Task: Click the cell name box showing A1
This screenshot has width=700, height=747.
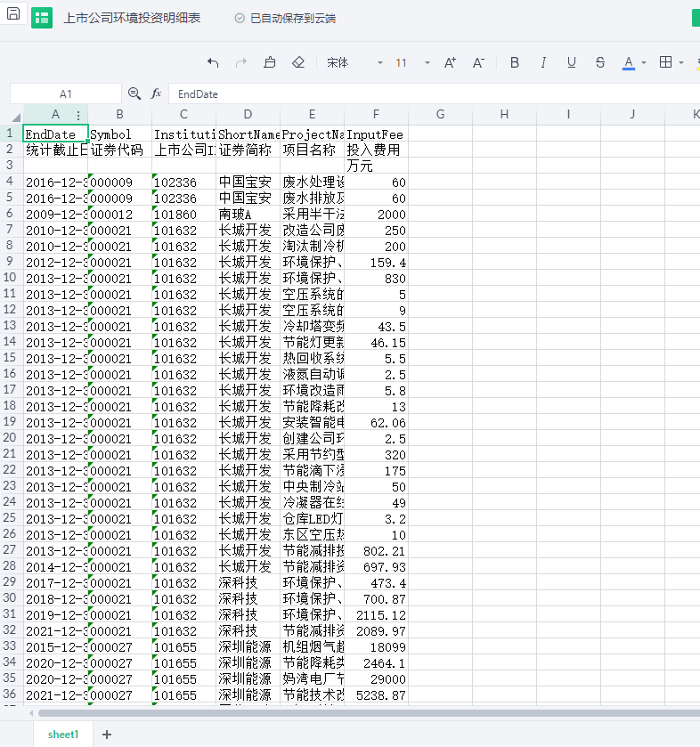Action: coord(65,93)
